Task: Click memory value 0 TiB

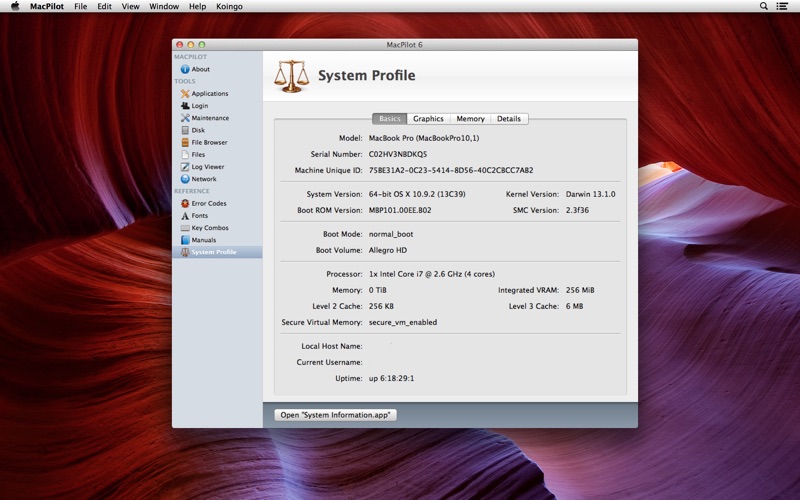Action: point(378,290)
